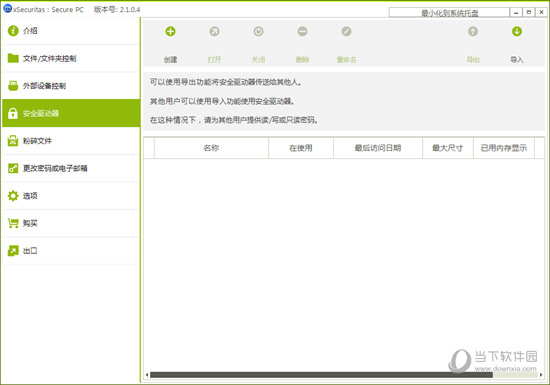The width and height of the screenshot is (550, 385).
Task: Click the Close drive (关闭) power icon
Action: point(259,32)
